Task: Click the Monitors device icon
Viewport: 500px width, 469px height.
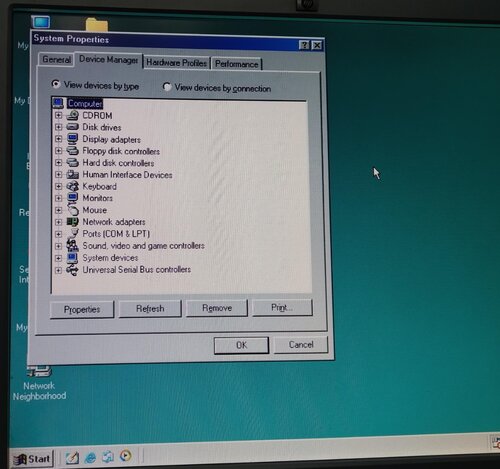Action: (72, 198)
